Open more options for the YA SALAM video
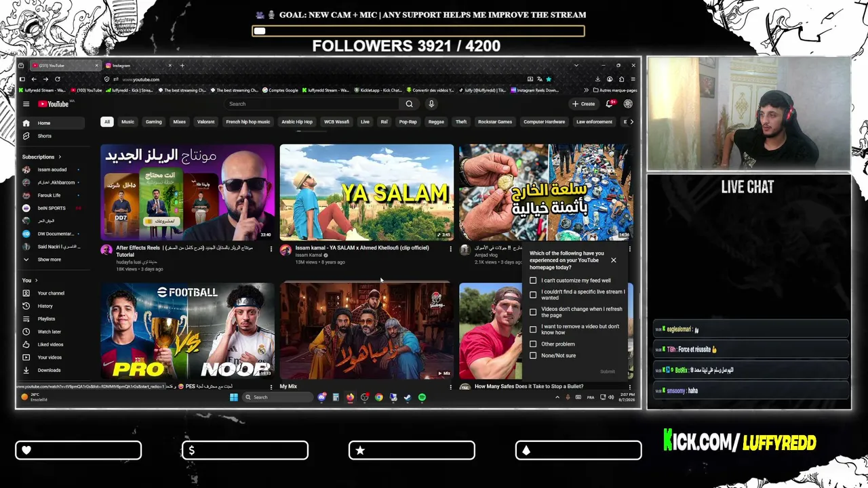The width and height of the screenshot is (868, 488). pyautogui.click(x=450, y=249)
